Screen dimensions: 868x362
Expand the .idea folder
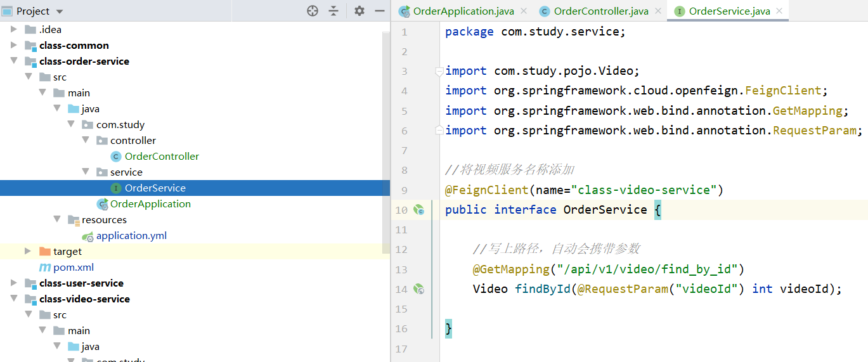pyautogui.click(x=14, y=29)
